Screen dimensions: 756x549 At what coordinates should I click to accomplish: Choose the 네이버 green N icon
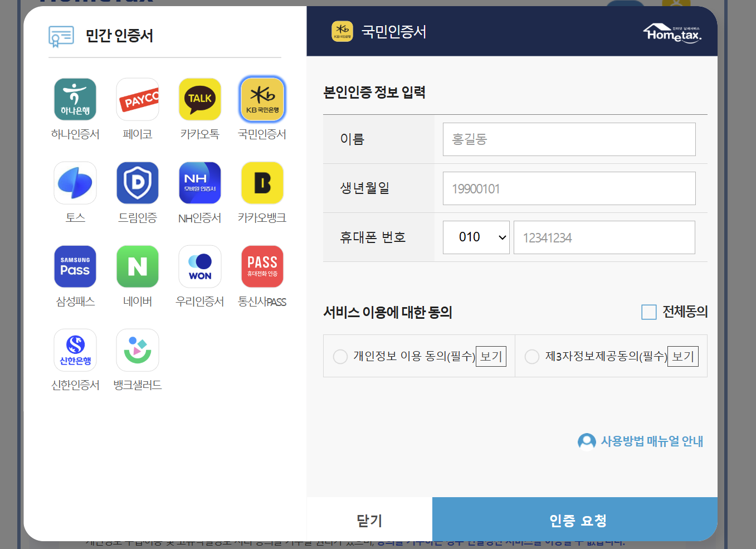138,266
